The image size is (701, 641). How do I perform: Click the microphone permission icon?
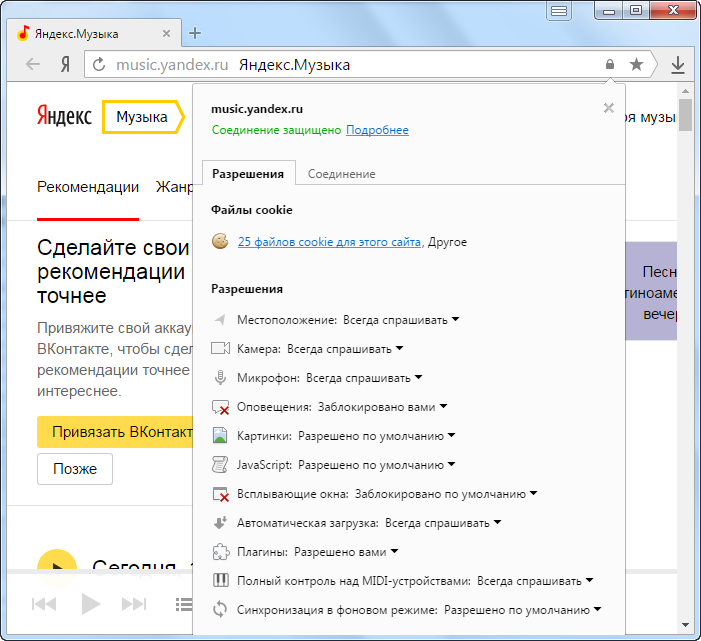220,378
